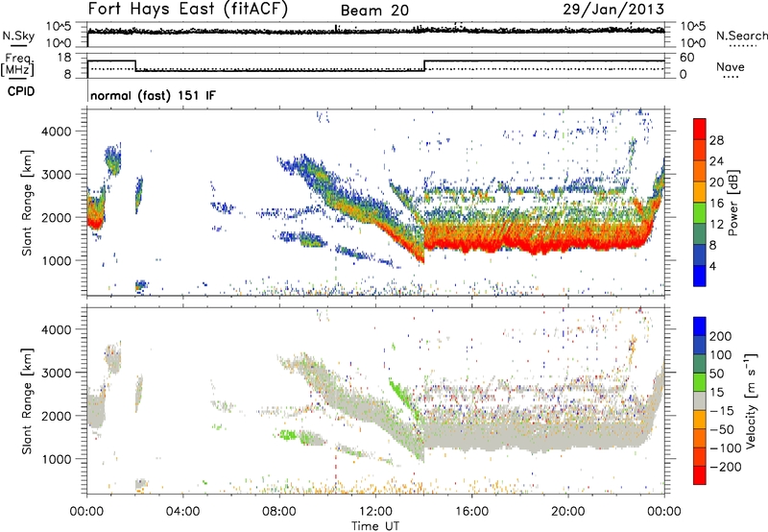Click the power panel 'Slant Range [km]' axis label
This screenshot has height=532, width=768.
tap(27, 203)
